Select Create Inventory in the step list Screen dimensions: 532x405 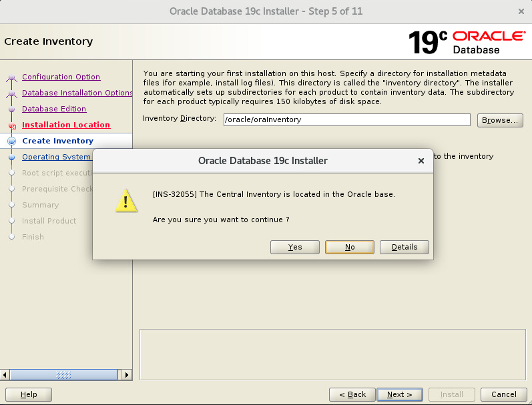57,141
